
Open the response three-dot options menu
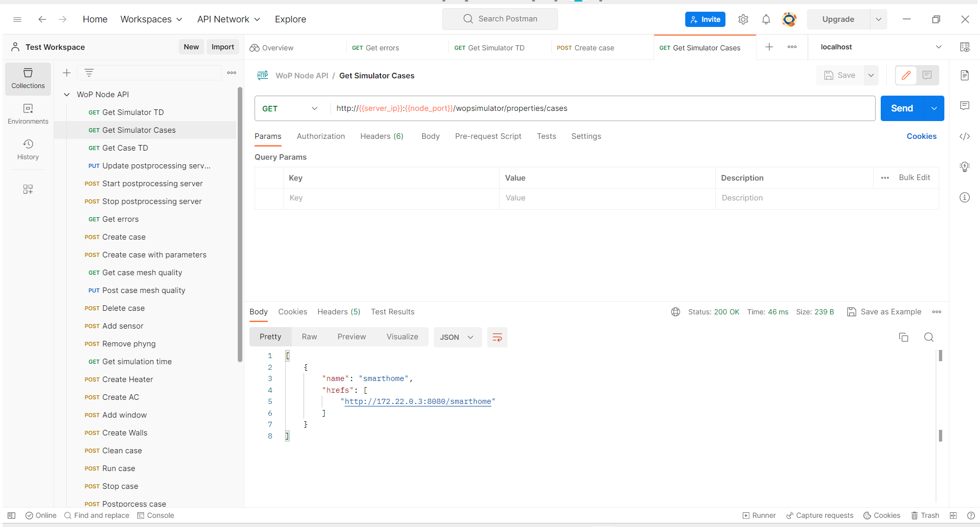point(937,312)
